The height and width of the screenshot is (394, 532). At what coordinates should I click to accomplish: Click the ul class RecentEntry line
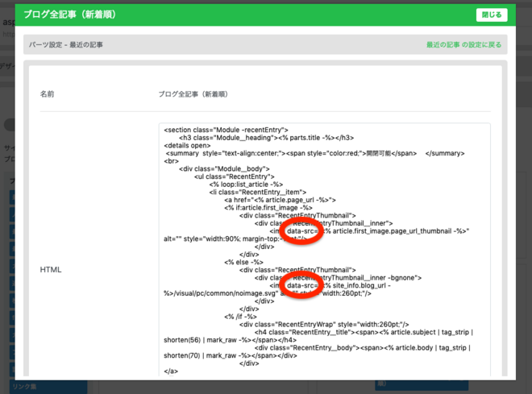[234, 176]
